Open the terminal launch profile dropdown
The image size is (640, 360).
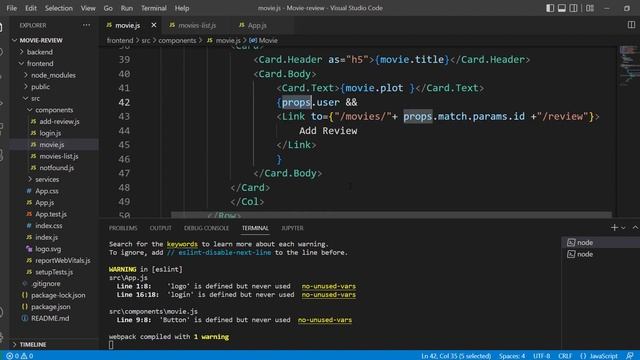(623, 228)
